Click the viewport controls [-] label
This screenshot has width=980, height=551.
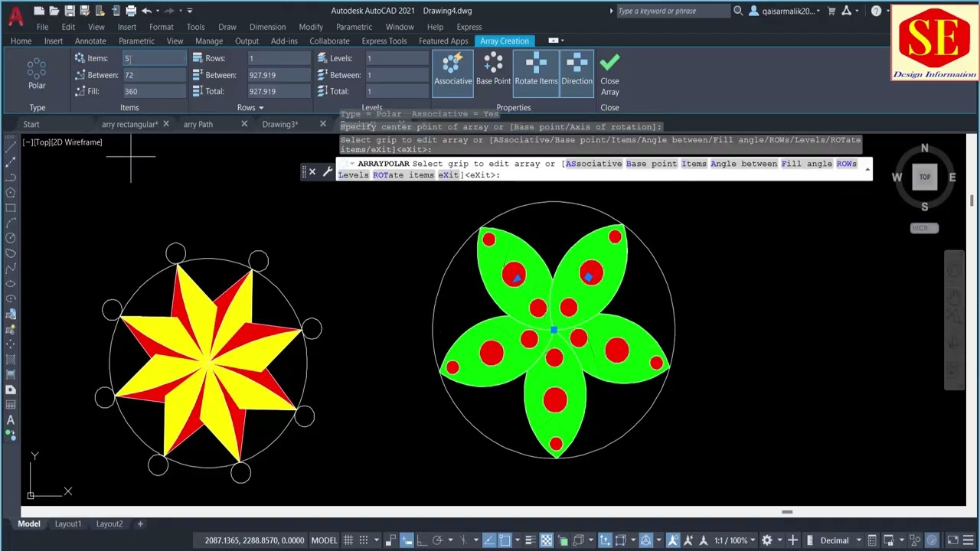coord(28,142)
